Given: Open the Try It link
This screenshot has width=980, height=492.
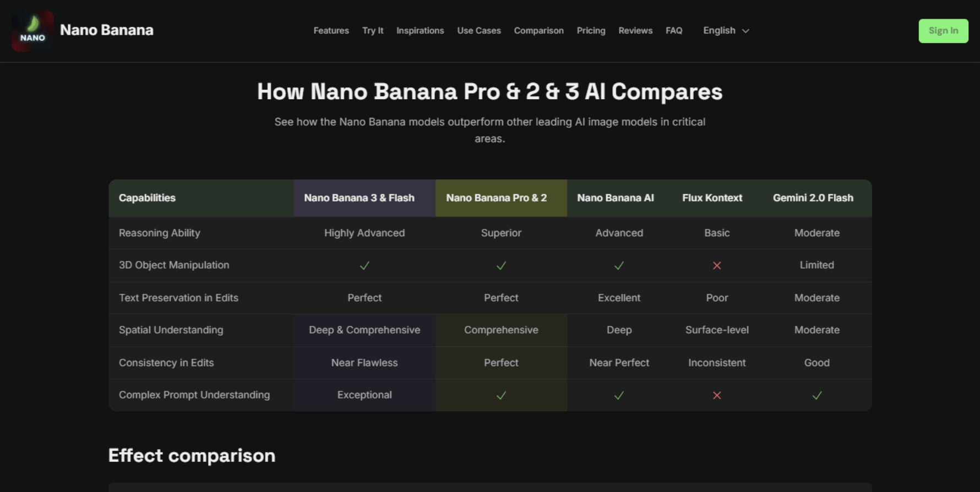Looking at the screenshot, I should [x=373, y=31].
